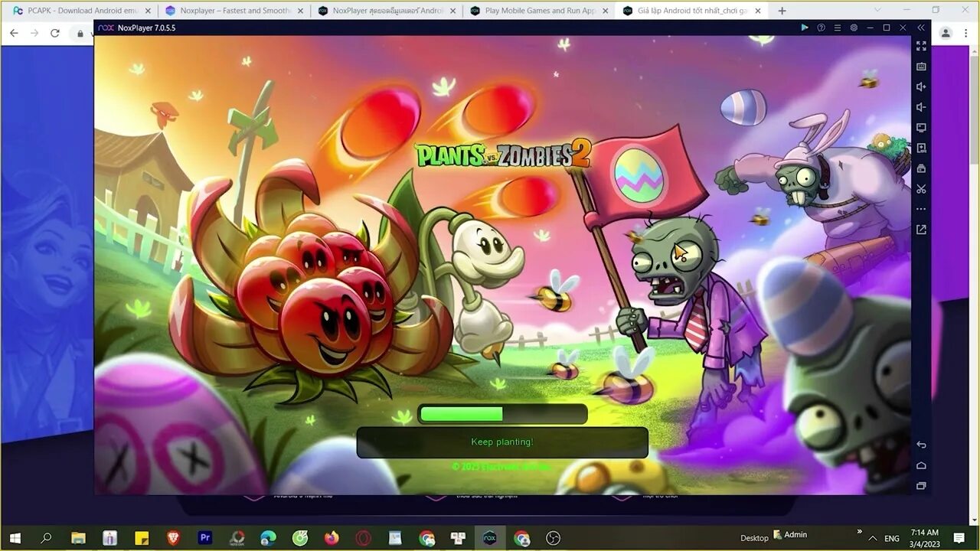980x551 pixels.
Task: Click the volume up icon in NoxPlayer sidebar
Action: (921, 87)
